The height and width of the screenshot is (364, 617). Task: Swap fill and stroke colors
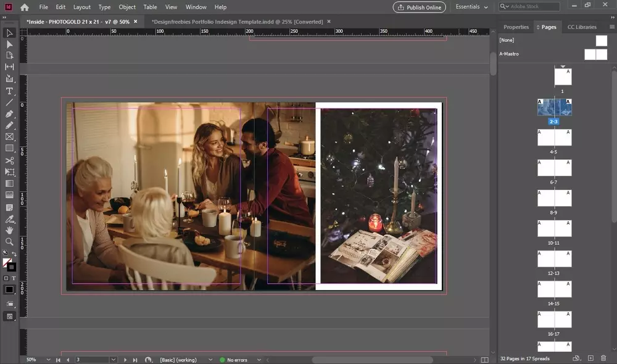pos(14,254)
